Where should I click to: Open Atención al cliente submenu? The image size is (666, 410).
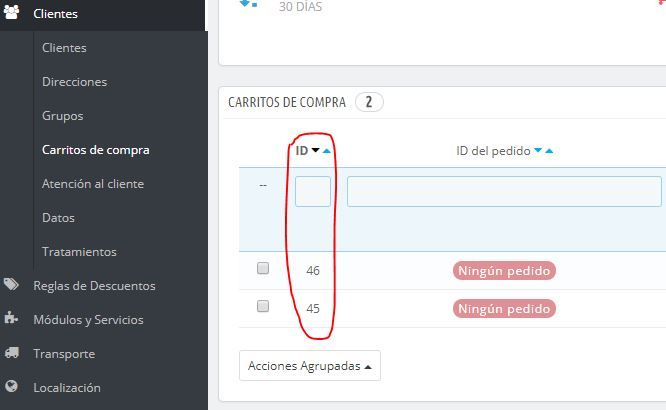pos(93,184)
